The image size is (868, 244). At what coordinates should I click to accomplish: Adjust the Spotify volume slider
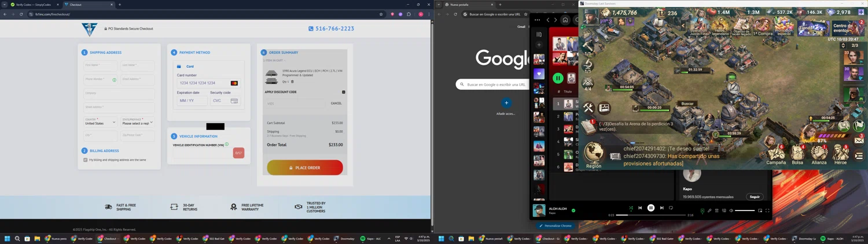745,210
